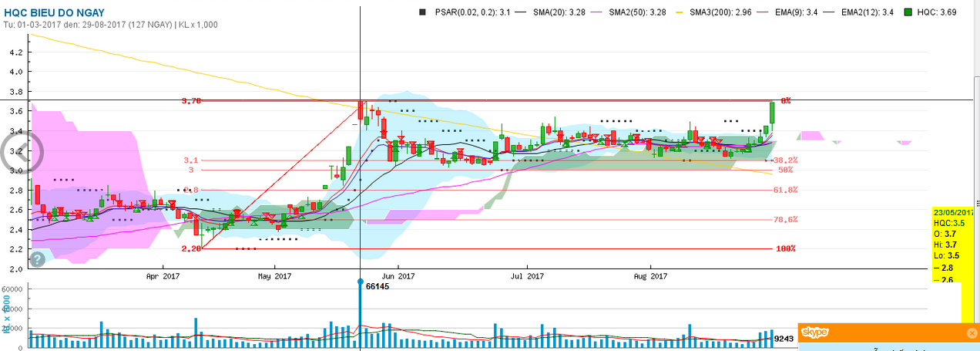Screen dimensions: 980x351
Task: Click the last green candlestick in late August
Action: pos(771,113)
